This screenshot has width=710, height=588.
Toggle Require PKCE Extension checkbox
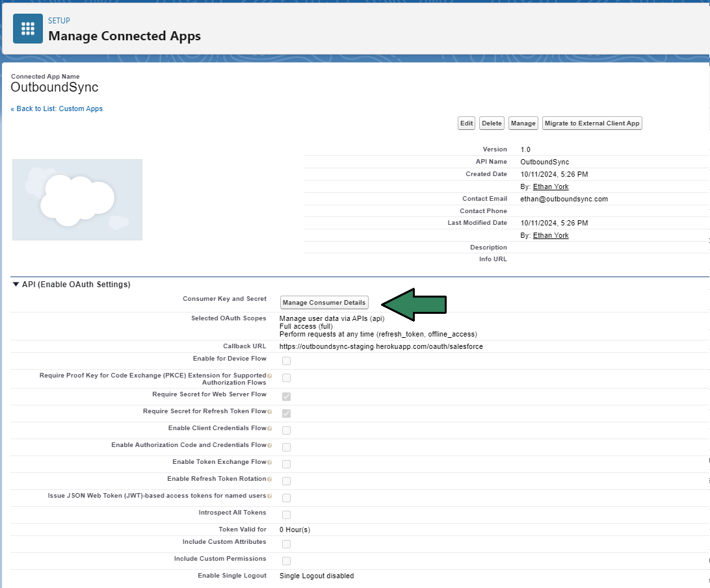click(286, 377)
